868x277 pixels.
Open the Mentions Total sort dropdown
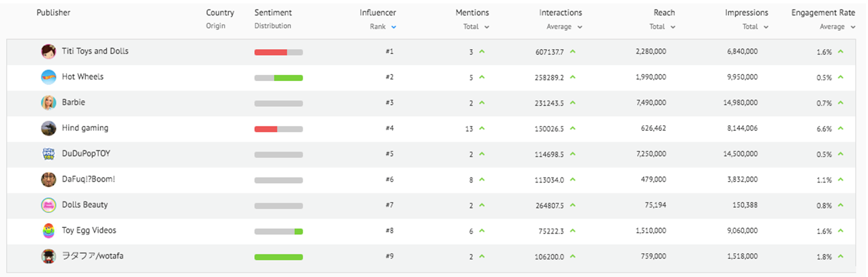pos(486,27)
